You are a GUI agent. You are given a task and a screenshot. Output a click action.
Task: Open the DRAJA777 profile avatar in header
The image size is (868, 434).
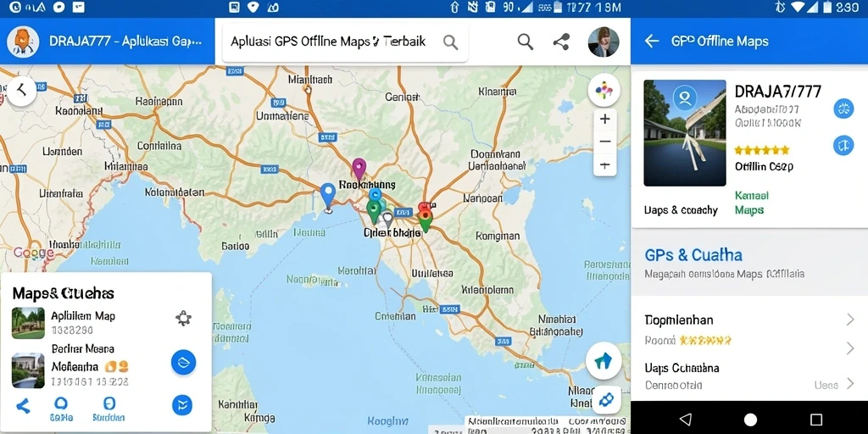[x=23, y=42]
